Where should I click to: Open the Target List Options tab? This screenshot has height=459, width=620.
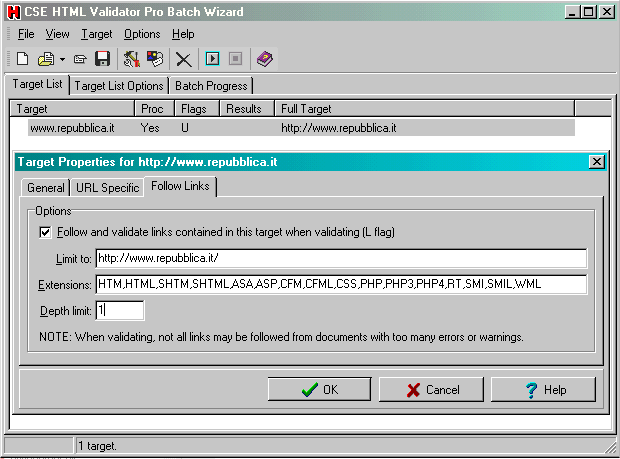118,86
